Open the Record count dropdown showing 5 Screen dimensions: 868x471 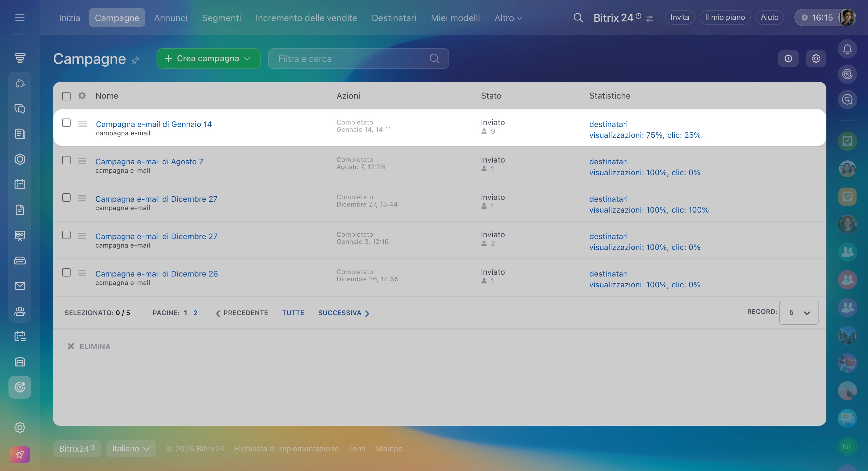[799, 313]
